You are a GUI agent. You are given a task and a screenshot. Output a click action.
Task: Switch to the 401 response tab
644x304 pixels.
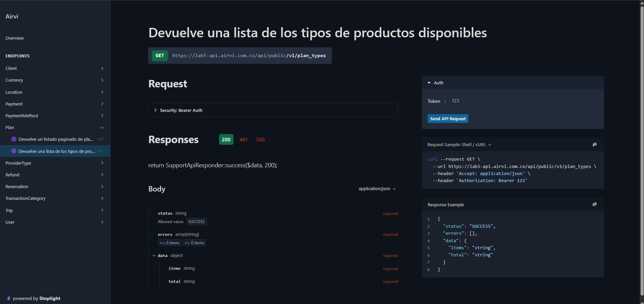pos(243,140)
